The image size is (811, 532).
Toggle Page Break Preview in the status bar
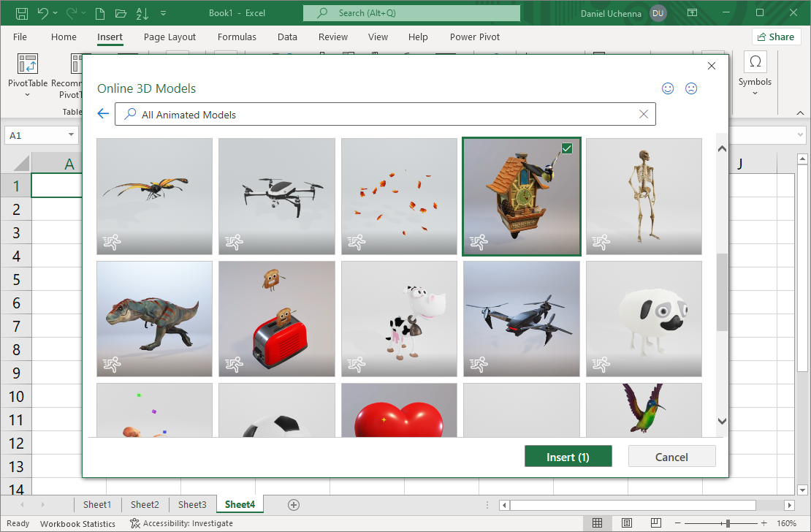click(655, 522)
